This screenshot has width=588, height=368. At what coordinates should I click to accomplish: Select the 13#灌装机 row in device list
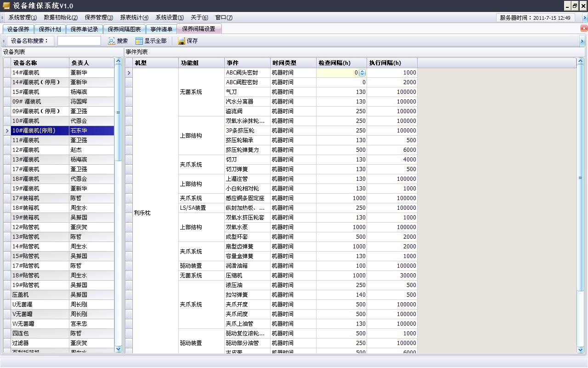(40, 160)
